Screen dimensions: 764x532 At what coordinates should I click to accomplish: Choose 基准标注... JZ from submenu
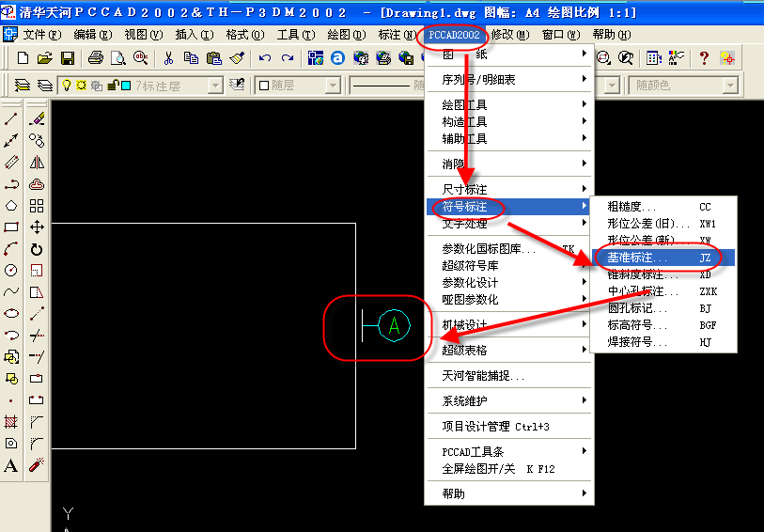click(663, 258)
